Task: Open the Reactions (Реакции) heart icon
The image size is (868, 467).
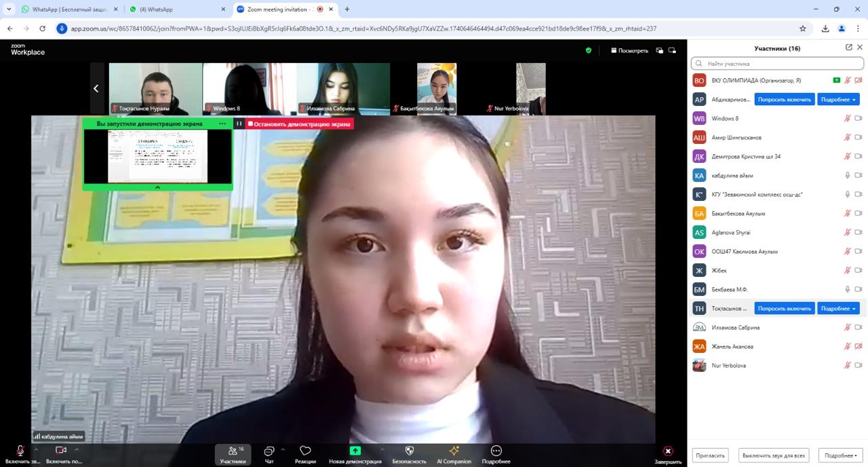Action: [305, 451]
